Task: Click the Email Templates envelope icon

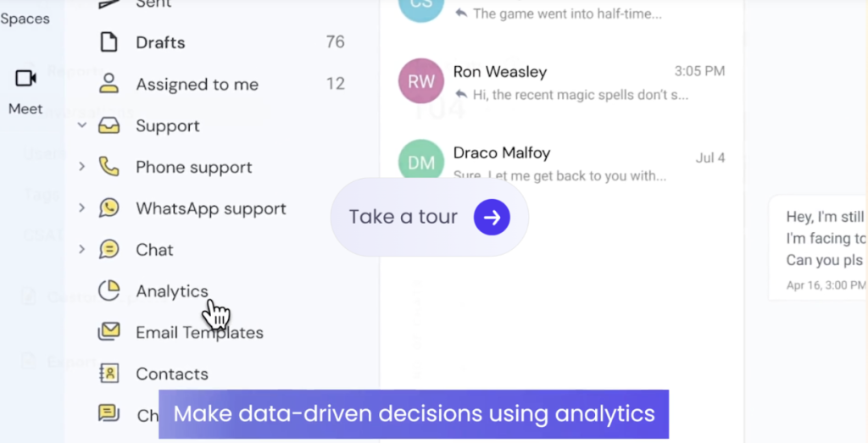Action: (x=108, y=332)
